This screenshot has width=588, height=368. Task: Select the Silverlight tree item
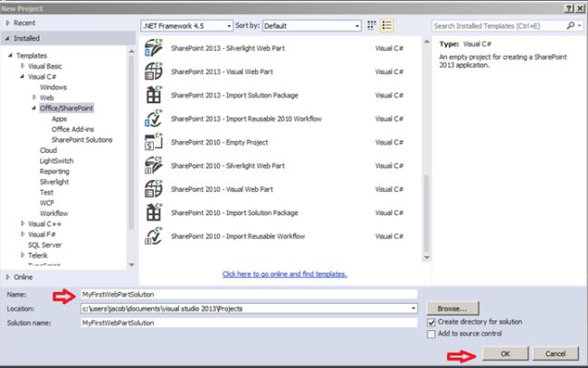[x=54, y=182]
